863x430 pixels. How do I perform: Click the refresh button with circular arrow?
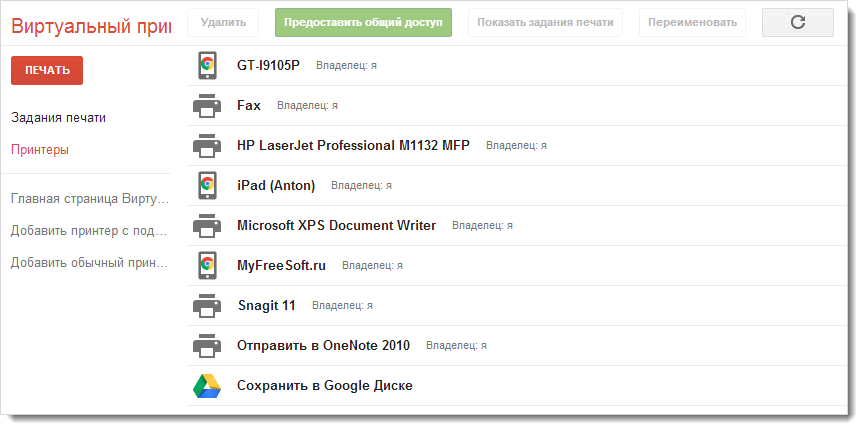point(798,23)
